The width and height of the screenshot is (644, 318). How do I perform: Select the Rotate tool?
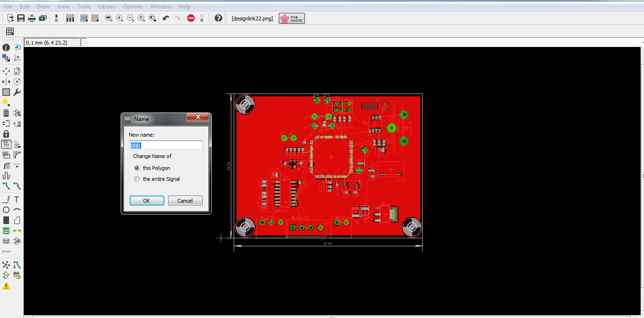click(17, 82)
